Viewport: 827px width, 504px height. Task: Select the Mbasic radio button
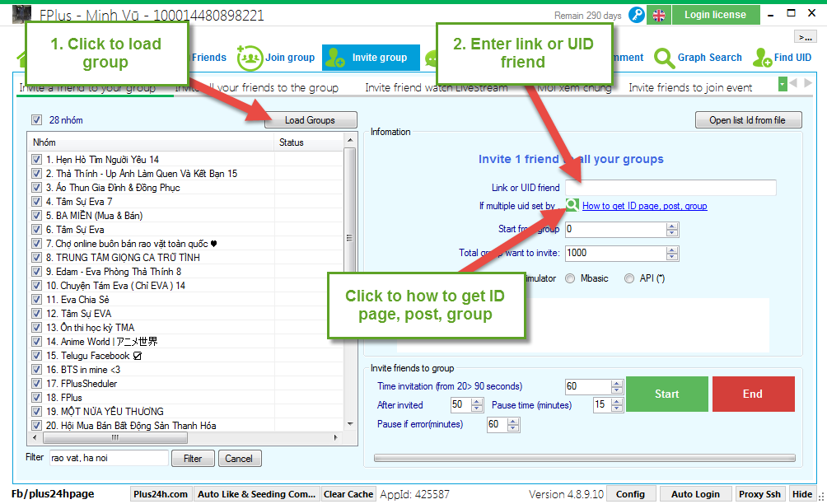[570, 278]
